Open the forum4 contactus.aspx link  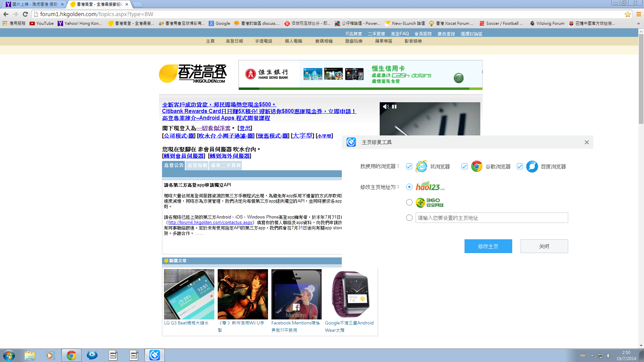click(x=210, y=222)
